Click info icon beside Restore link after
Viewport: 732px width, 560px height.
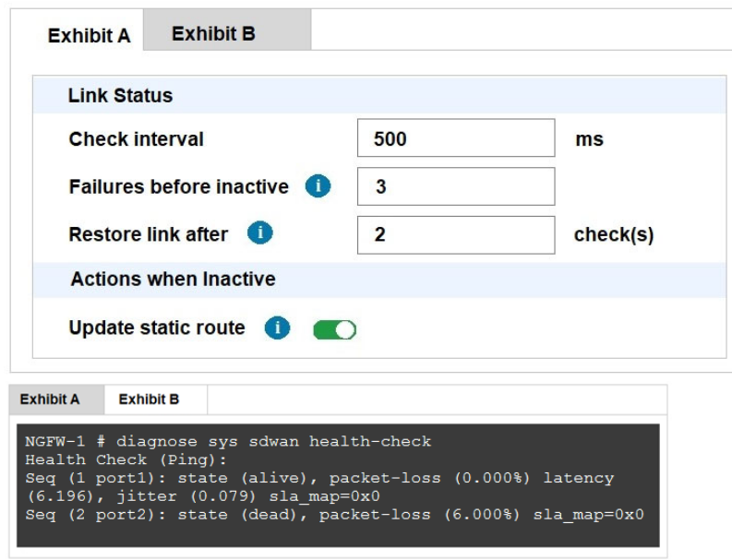click(x=260, y=234)
